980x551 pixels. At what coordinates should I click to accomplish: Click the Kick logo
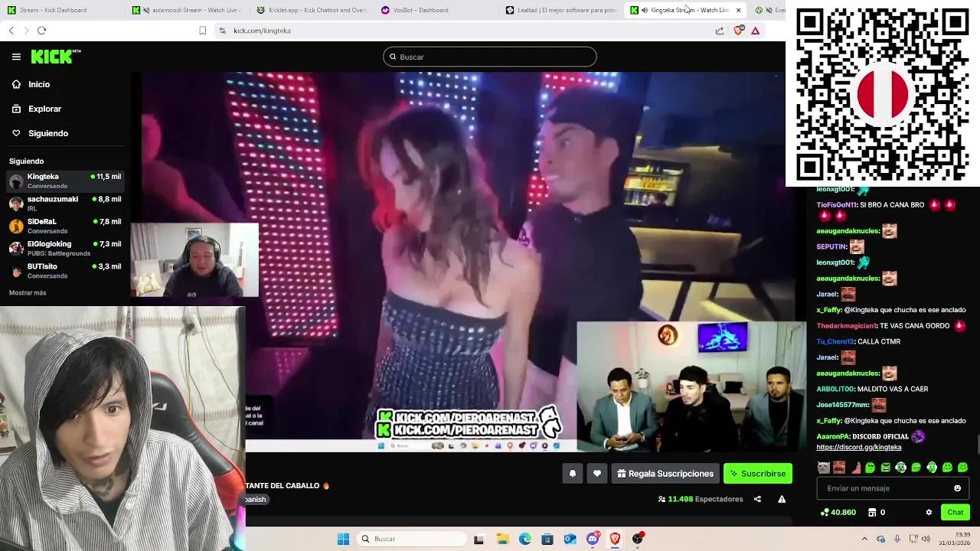(55, 57)
